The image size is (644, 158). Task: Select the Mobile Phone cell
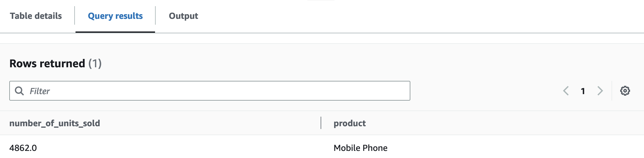click(x=361, y=148)
